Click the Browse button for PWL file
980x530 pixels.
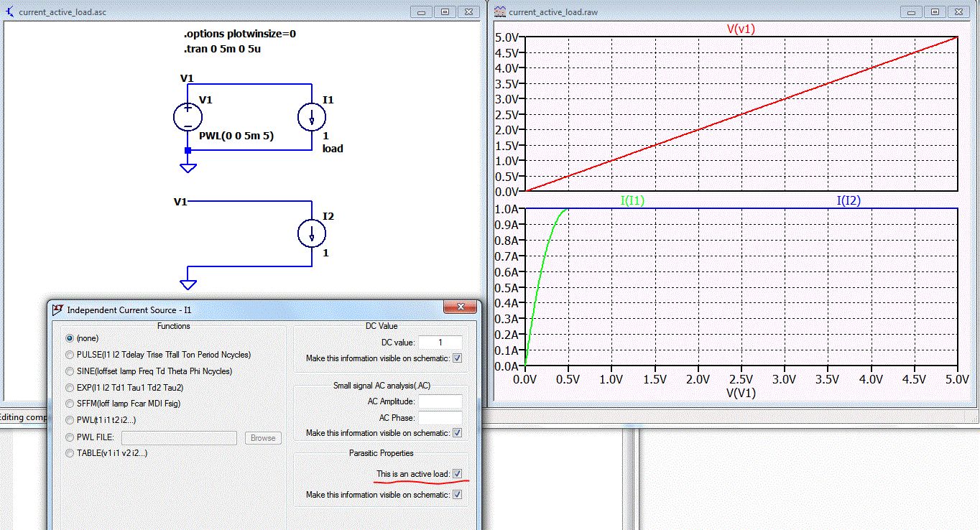pos(263,438)
